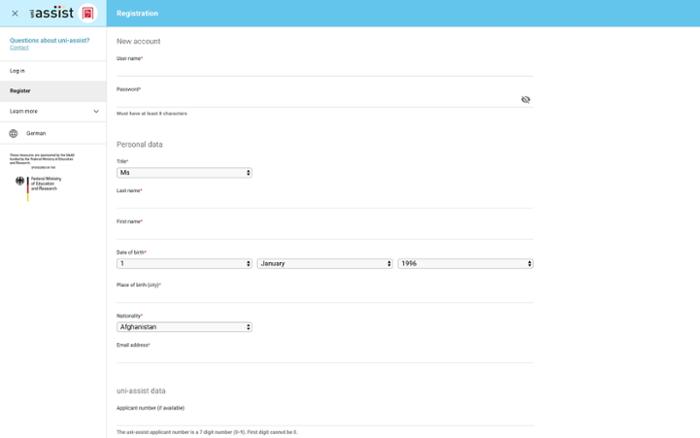This screenshot has width=700, height=438.
Task: Click the 'uni-assist data' heading
Action: coord(141,391)
